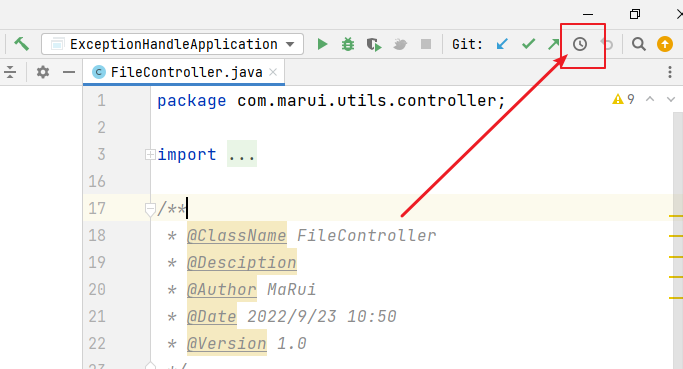
Task: Push commits using the green arrow
Action: 553,44
